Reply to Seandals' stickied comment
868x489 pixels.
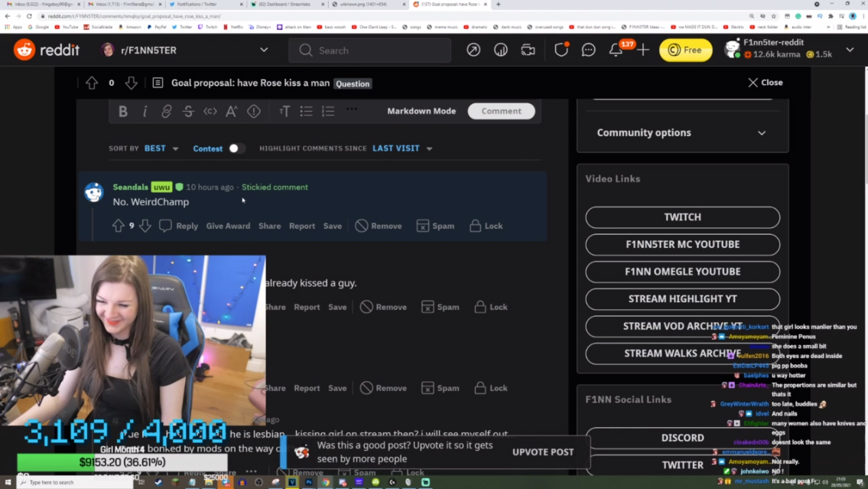179,226
